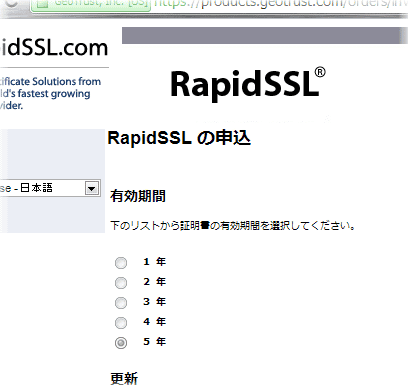Click the validity instruction sentence
Viewport: 408px width, 390px height.
click(233, 226)
